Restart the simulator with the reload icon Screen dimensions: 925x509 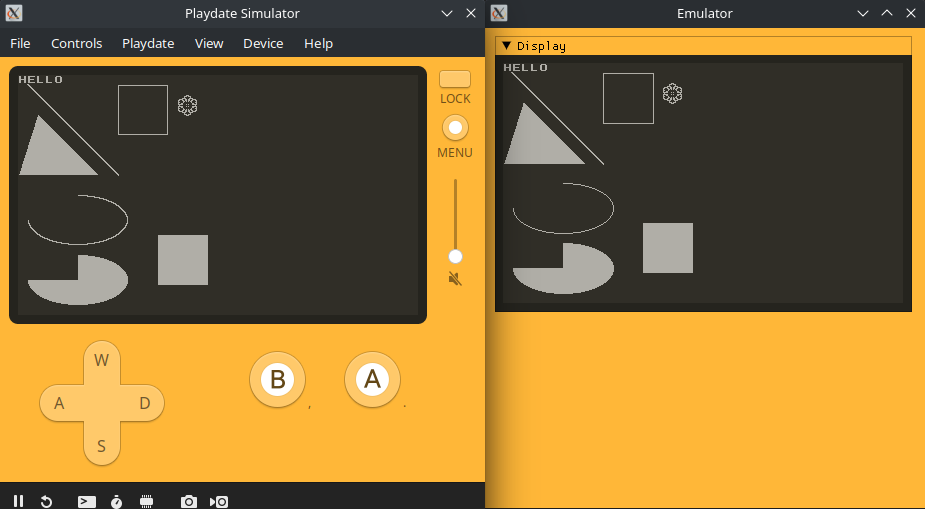(46, 501)
